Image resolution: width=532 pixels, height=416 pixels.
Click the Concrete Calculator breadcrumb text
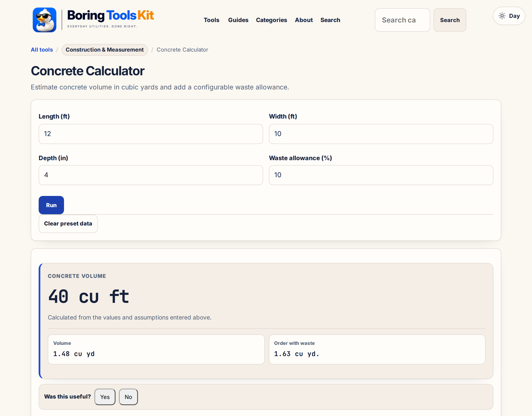(x=182, y=50)
